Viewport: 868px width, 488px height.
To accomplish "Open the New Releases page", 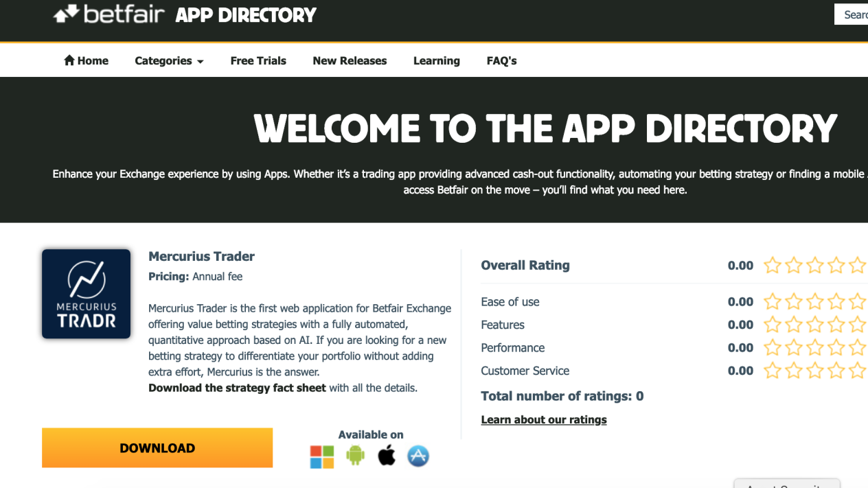I will pos(350,60).
